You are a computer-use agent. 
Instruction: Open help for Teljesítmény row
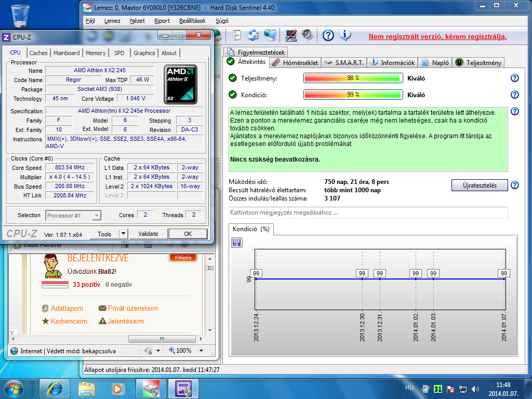pos(514,78)
